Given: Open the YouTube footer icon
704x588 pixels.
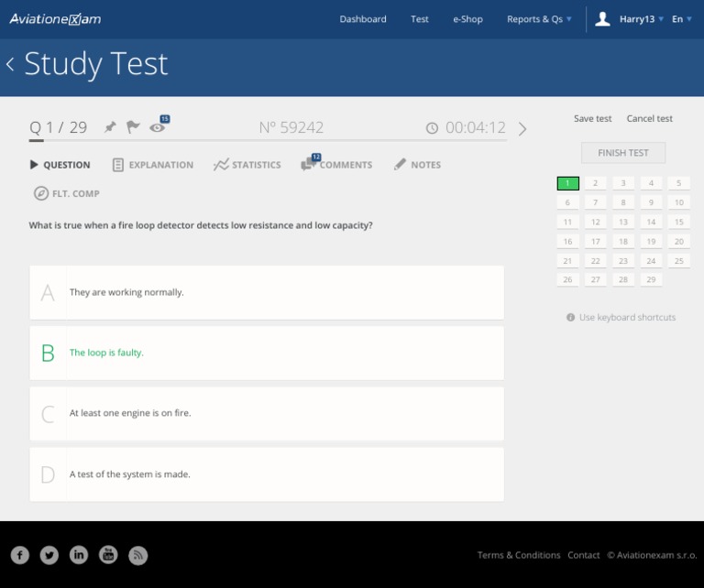Looking at the screenshot, I should pyautogui.click(x=108, y=555).
